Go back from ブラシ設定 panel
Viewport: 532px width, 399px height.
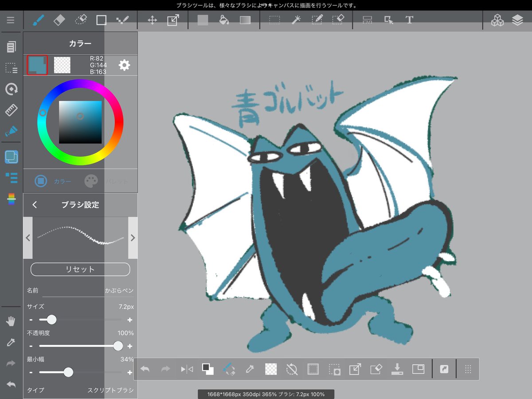coord(35,205)
